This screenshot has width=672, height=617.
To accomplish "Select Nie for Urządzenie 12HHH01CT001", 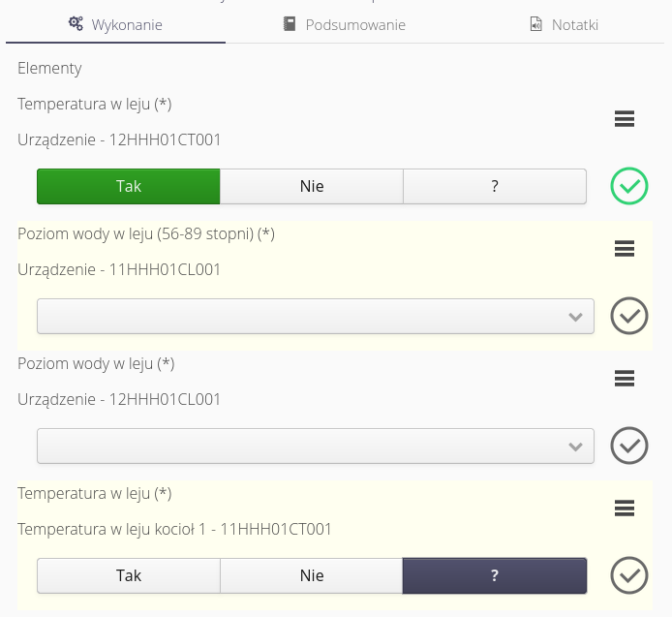I will point(312,187).
